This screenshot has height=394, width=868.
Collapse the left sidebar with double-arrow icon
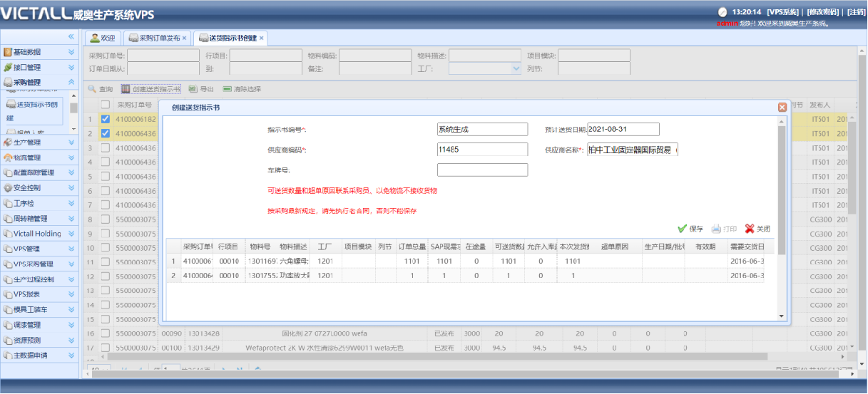[x=71, y=36]
